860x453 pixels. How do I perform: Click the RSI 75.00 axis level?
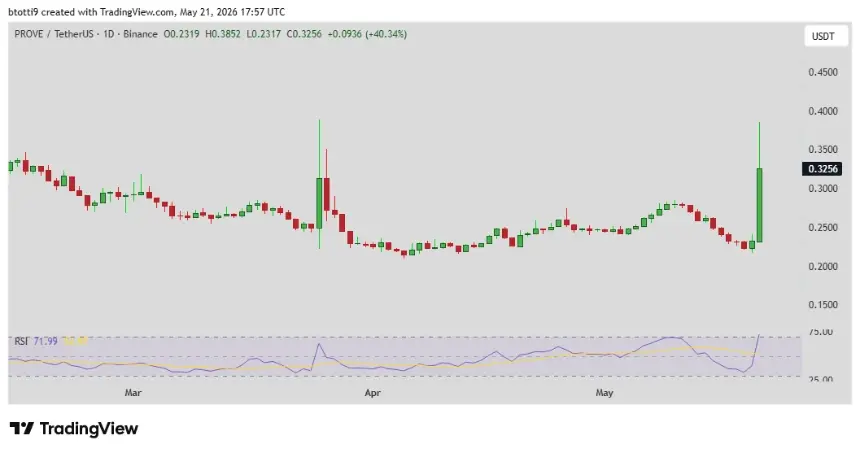(x=821, y=332)
